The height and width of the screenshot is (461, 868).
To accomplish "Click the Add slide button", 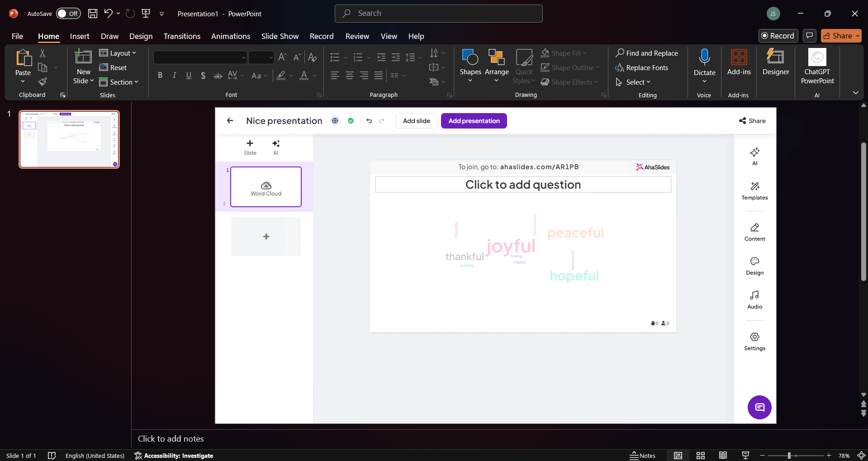I will [x=416, y=120].
